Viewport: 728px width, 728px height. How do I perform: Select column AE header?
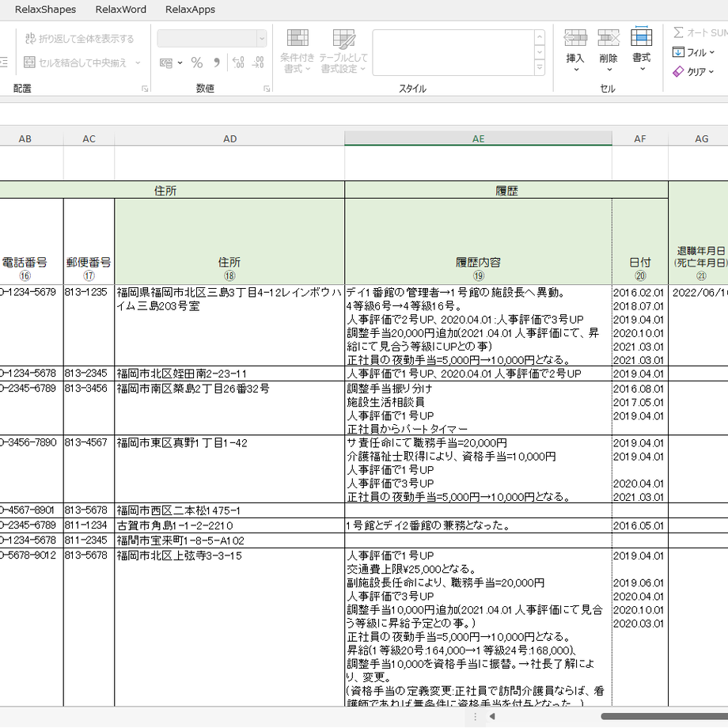(x=478, y=138)
